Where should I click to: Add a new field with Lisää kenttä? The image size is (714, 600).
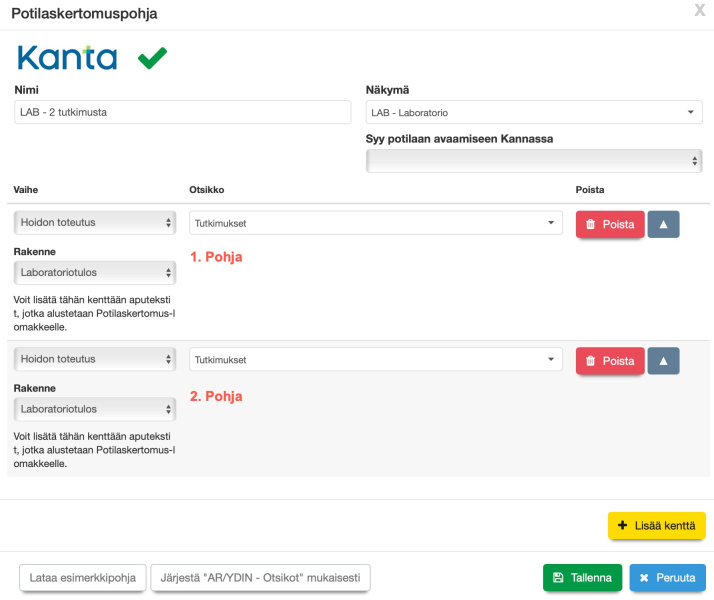point(656,526)
